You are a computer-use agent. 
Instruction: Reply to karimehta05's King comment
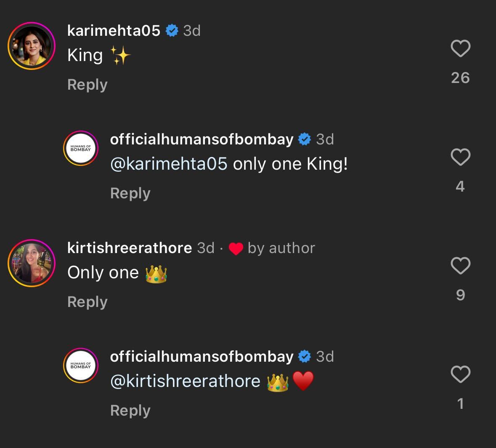[x=88, y=85]
